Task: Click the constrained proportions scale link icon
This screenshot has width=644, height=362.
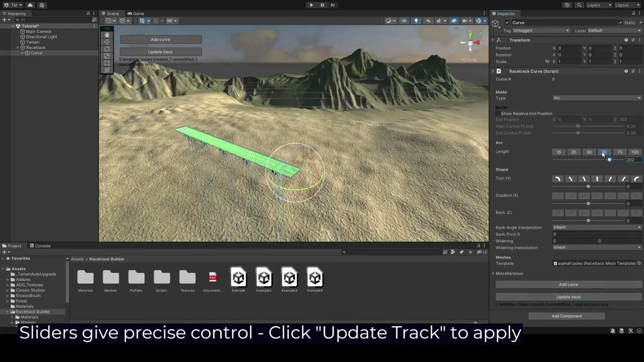Action: click(x=547, y=61)
